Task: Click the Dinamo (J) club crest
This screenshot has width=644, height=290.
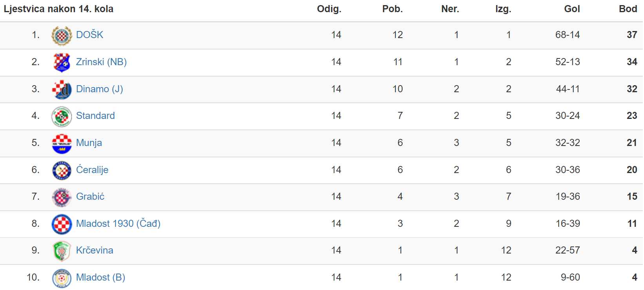Action: click(62, 89)
